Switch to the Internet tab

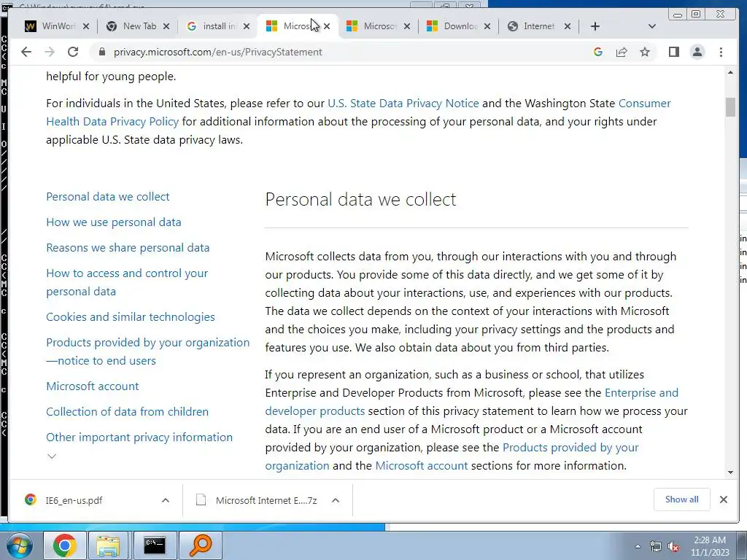(x=533, y=26)
